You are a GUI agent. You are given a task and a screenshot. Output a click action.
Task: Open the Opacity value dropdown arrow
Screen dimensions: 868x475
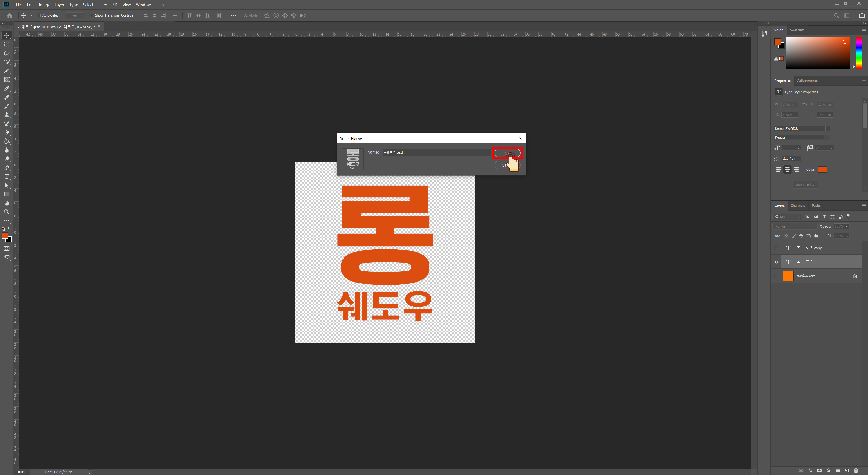(847, 226)
